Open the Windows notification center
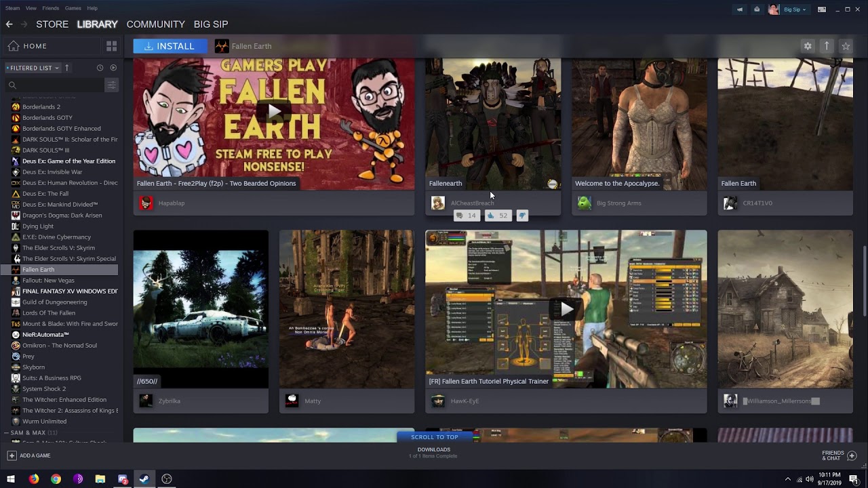The height and width of the screenshot is (488, 868). click(x=854, y=479)
